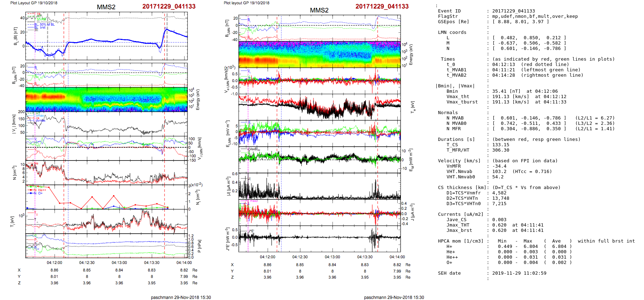
Task: Click the HPCA mom [1/cm3] table header
Action: tap(461, 241)
